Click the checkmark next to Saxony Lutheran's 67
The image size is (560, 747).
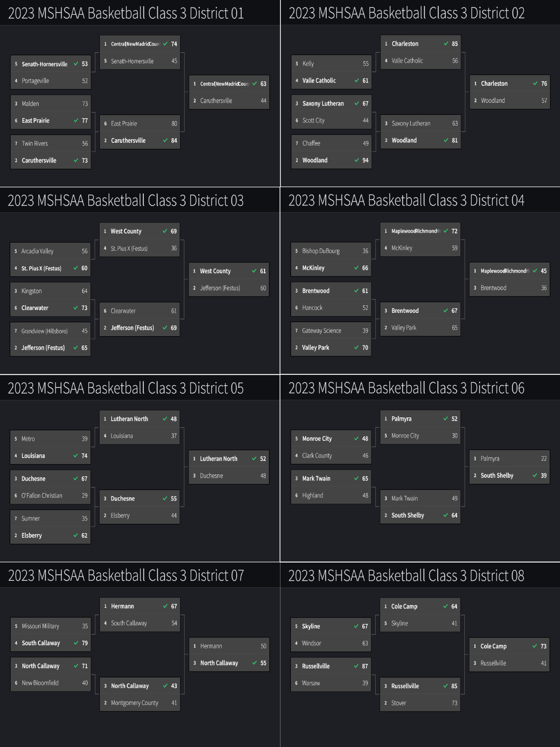click(357, 104)
